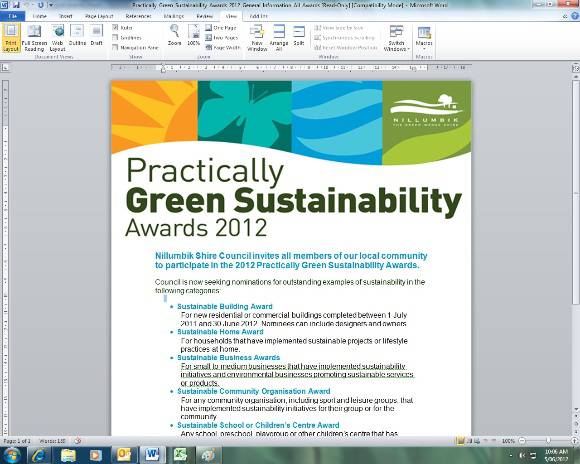Viewport: 580px width, 464px height.
Task: Click the tab selector at ruler corner
Action: tap(6, 68)
